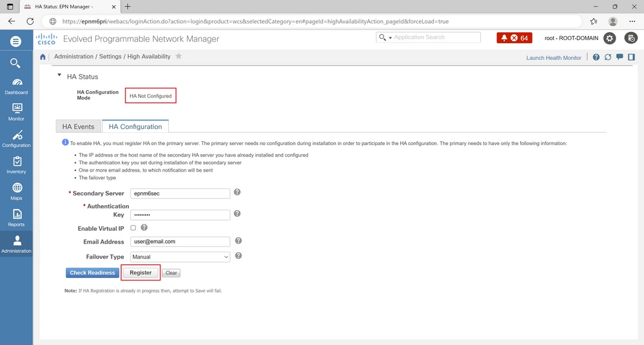Open the Failover Type dropdown
This screenshot has width=644, height=345.
(x=180, y=257)
